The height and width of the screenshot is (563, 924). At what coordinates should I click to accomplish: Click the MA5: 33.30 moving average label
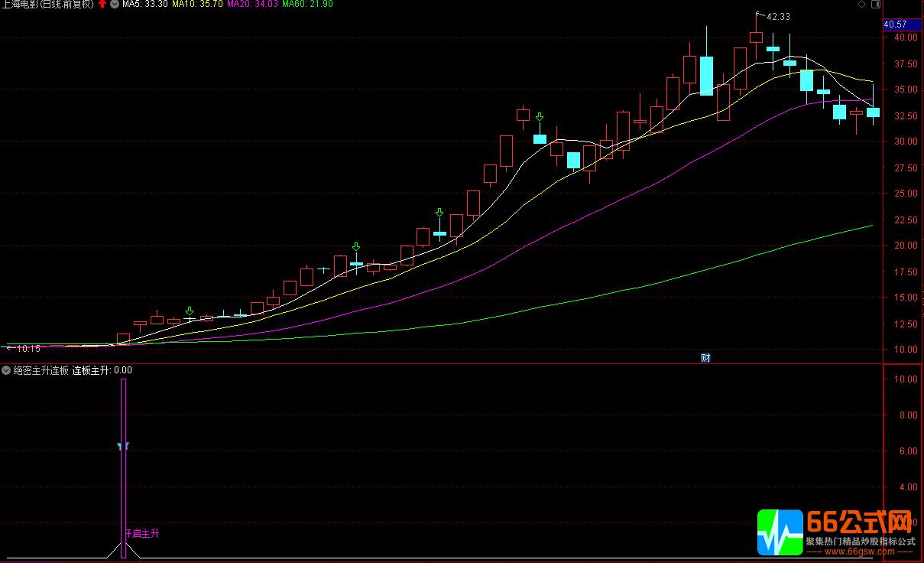pos(145,5)
